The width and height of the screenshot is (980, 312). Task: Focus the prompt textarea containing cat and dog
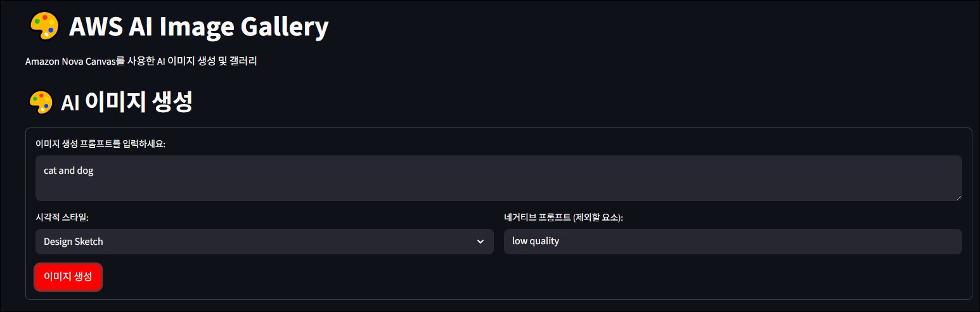click(498, 178)
